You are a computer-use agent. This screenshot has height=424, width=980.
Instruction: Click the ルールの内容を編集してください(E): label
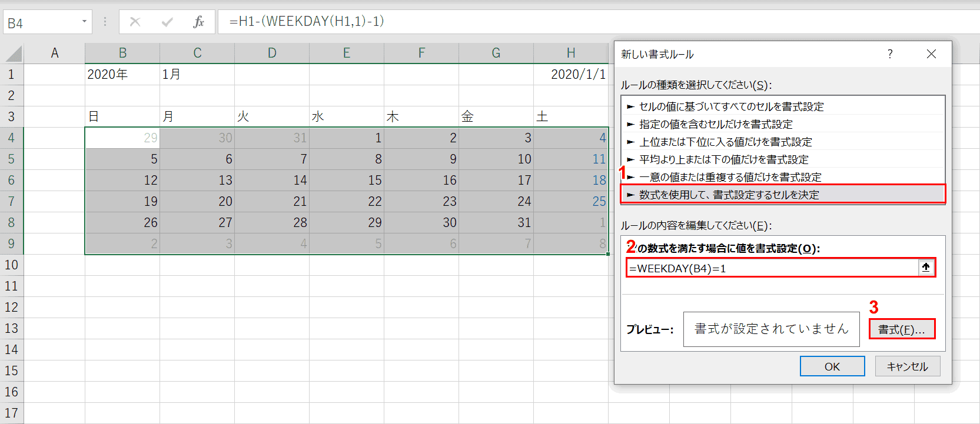click(696, 225)
